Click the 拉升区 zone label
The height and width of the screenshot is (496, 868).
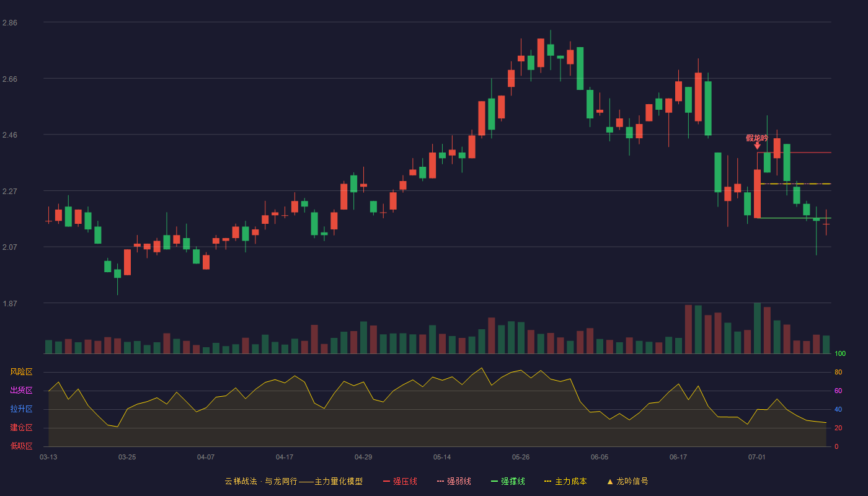click(21, 409)
